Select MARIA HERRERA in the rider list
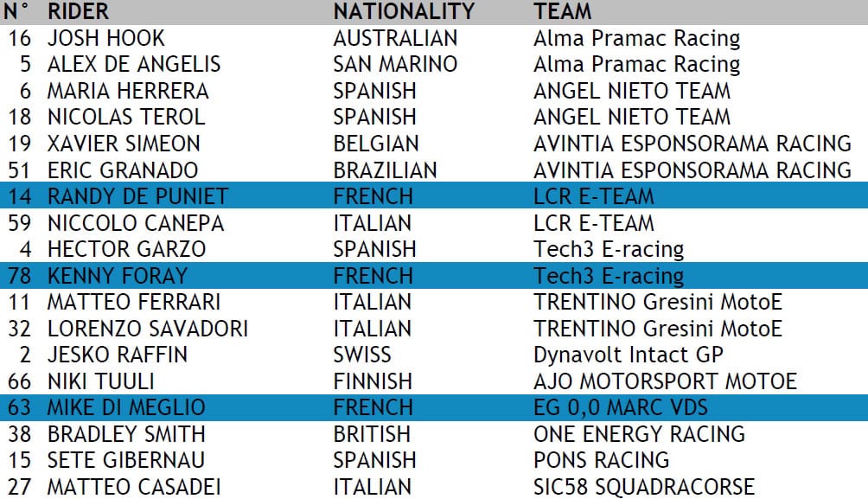Screen dimensions: 868x499 click(127, 91)
